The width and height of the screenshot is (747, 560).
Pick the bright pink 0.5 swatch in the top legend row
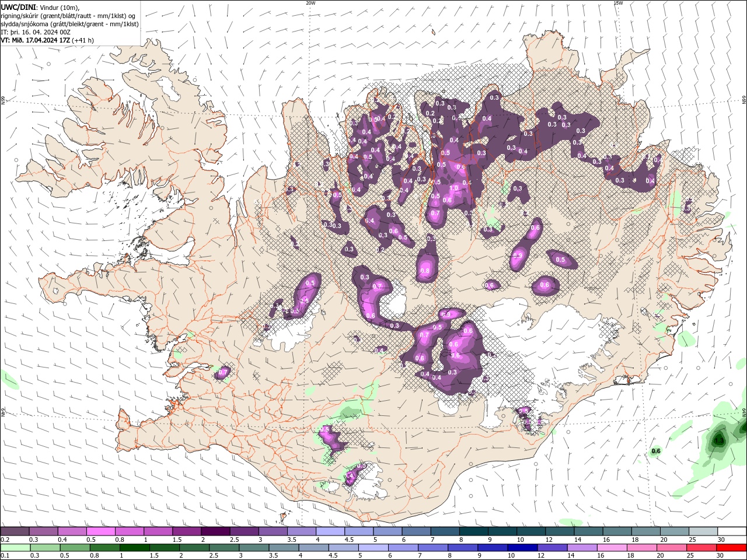click(101, 531)
